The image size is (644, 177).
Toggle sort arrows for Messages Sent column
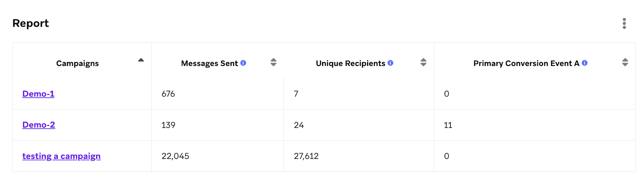(x=274, y=62)
